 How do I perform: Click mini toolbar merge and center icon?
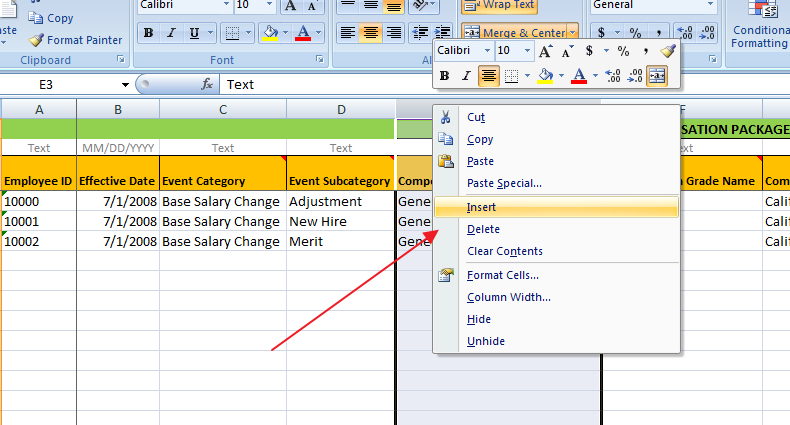(657, 75)
